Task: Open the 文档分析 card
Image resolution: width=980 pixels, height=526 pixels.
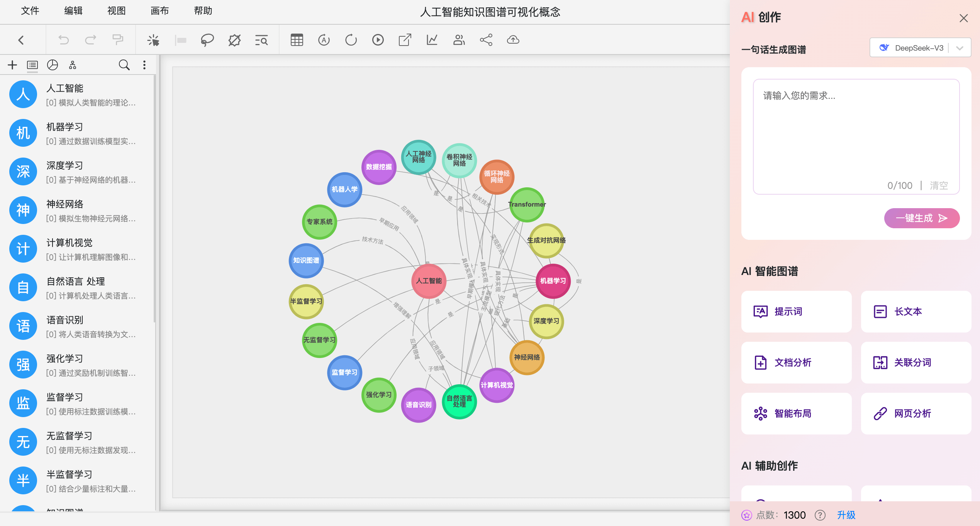Action: point(796,362)
